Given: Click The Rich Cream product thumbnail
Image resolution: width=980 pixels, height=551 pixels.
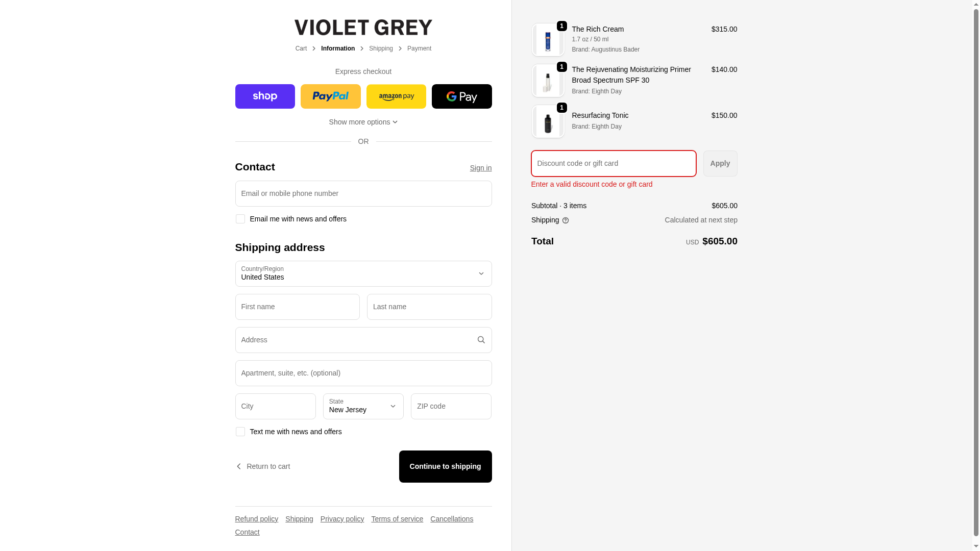Looking at the screenshot, I should [548, 40].
